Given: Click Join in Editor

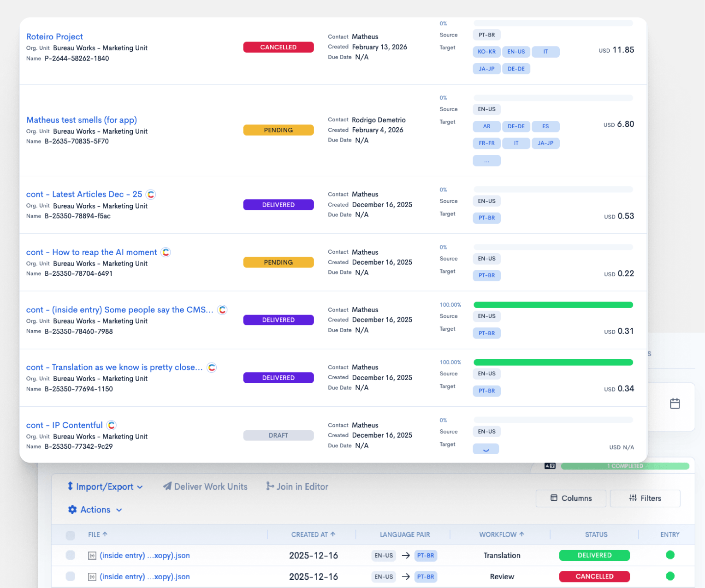Looking at the screenshot, I should tap(297, 487).
